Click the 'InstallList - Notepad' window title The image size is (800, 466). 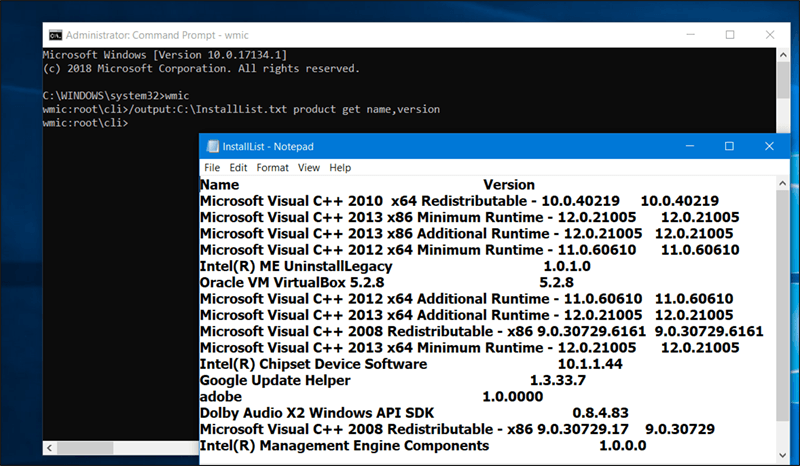click(x=268, y=146)
